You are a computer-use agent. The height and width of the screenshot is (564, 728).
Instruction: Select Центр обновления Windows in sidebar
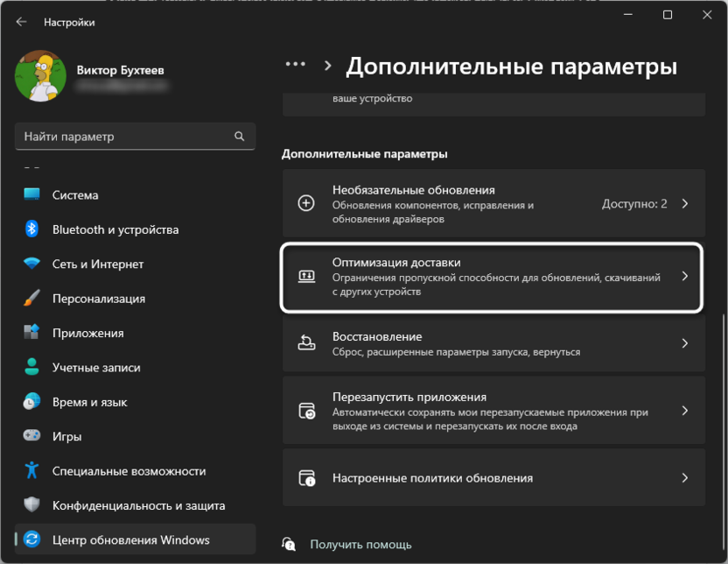click(135, 539)
